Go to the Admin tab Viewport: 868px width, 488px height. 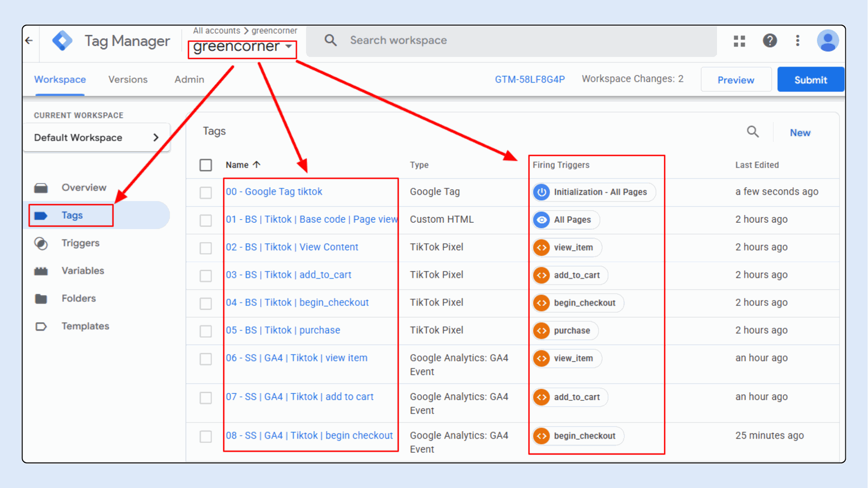coord(189,80)
